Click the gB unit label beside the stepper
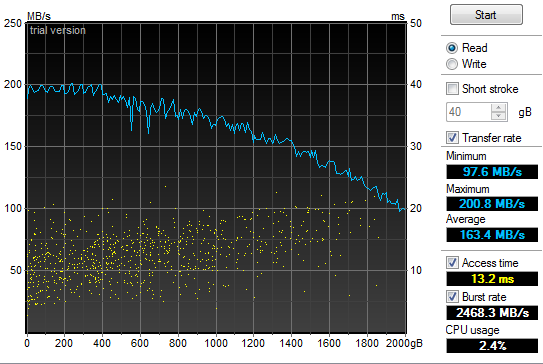The height and width of the screenshot is (364, 543). coord(525,112)
